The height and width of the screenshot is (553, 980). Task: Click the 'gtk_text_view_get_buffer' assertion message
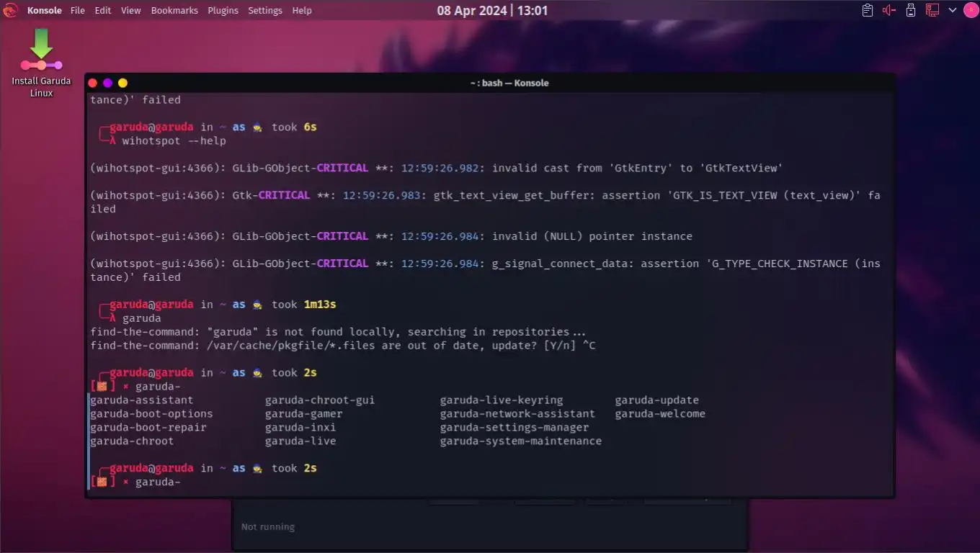point(485,202)
